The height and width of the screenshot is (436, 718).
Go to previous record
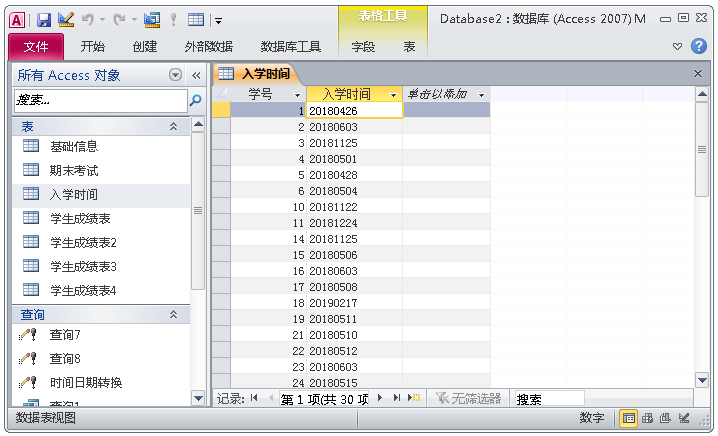pyautogui.click(x=271, y=398)
